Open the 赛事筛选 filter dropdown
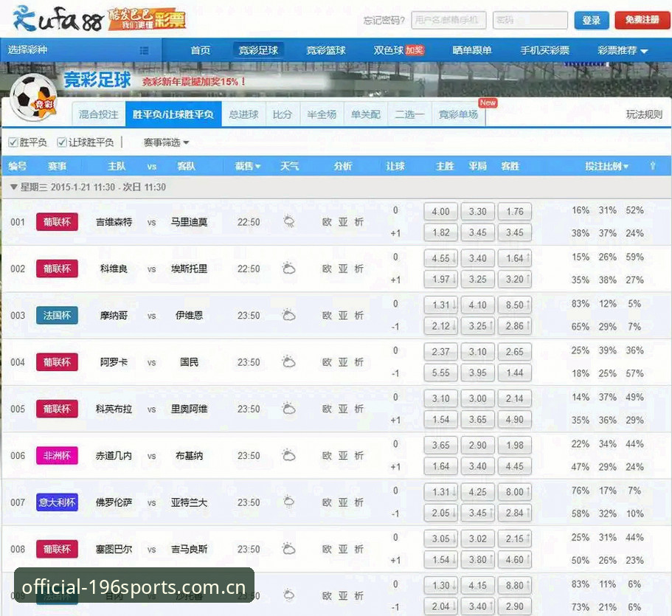 point(166,142)
